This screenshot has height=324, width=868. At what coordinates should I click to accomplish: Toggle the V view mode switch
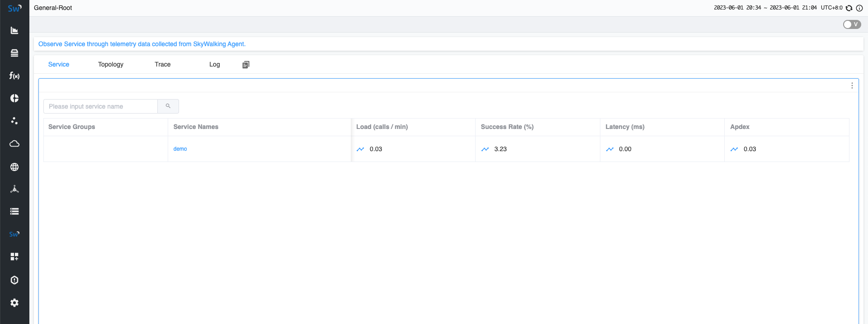(x=852, y=24)
